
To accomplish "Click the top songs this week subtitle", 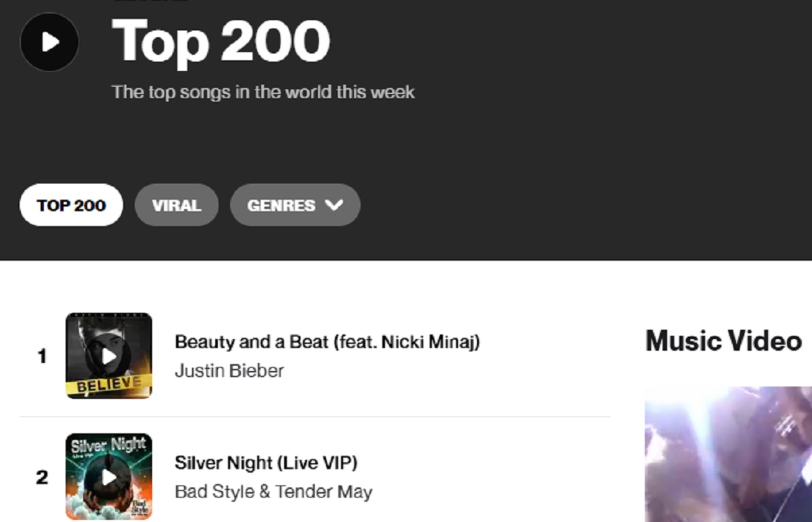I will point(263,92).
